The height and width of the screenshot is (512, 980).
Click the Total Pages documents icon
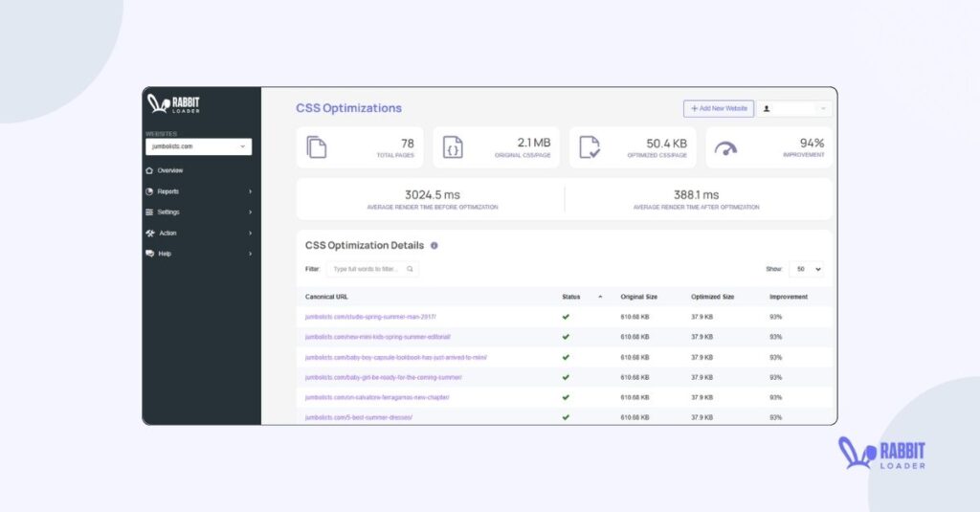[316, 147]
